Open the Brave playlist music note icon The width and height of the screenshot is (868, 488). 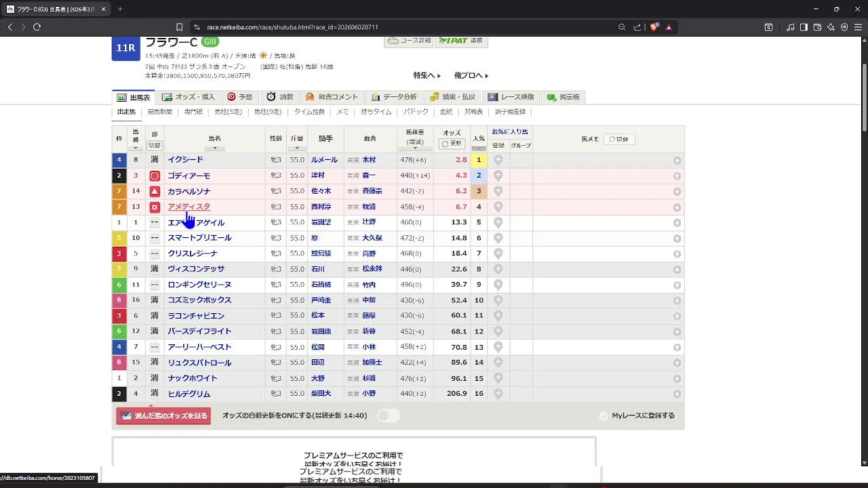coord(791,27)
